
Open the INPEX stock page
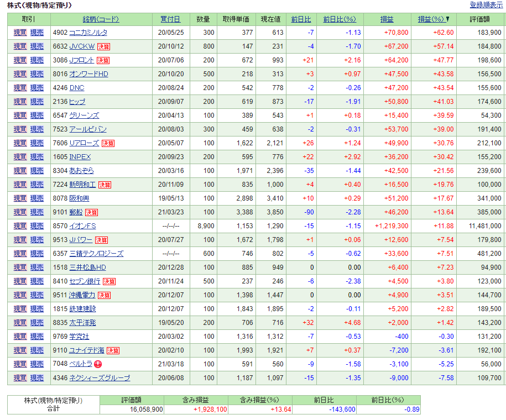point(80,157)
